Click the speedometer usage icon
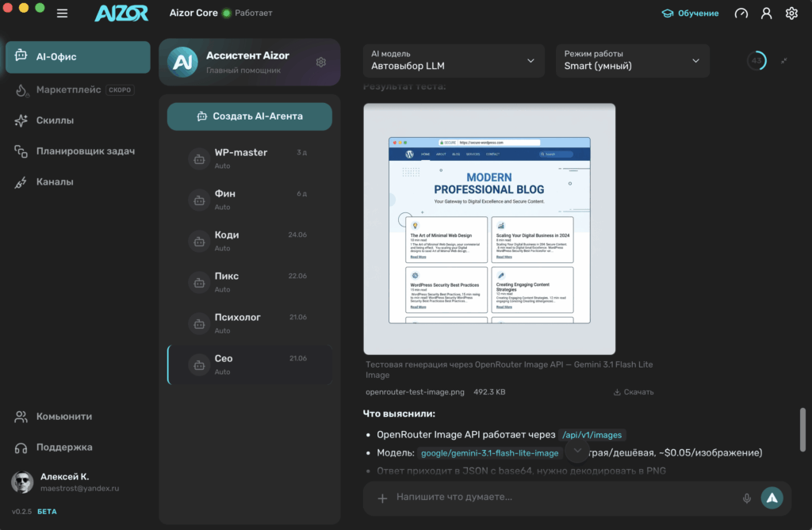The height and width of the screenshot is (530, 812). pos(741,13)
